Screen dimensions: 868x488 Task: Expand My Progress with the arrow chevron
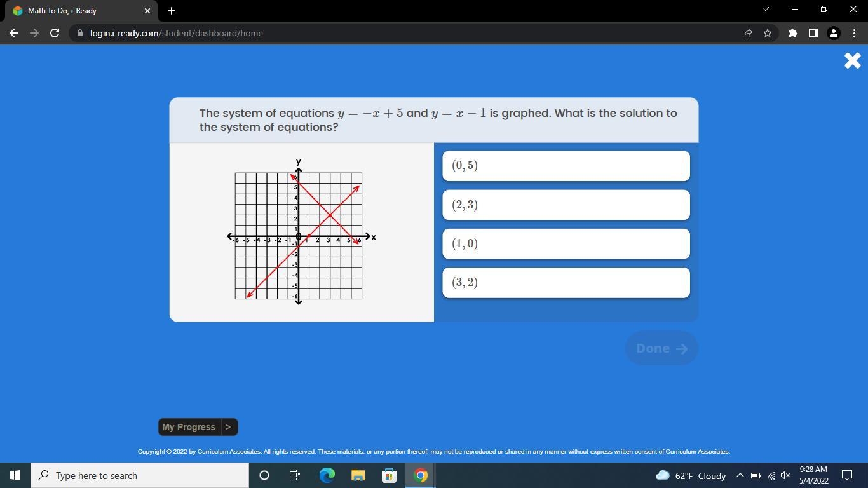pyautogui.click(x=229, y=427)
